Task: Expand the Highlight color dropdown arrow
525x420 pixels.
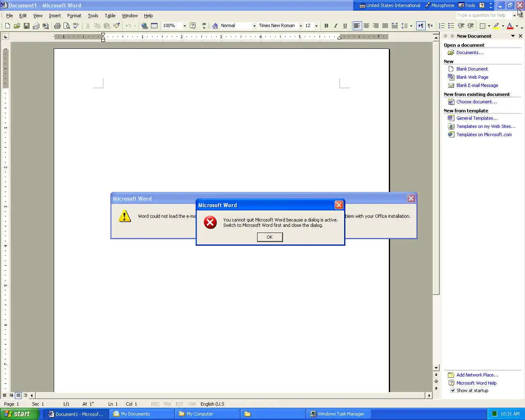Action: (x=503, y=26)
